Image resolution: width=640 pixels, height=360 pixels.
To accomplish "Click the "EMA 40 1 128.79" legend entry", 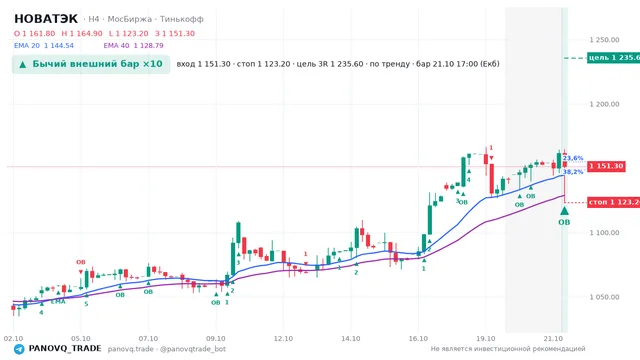I will point(133,45).
